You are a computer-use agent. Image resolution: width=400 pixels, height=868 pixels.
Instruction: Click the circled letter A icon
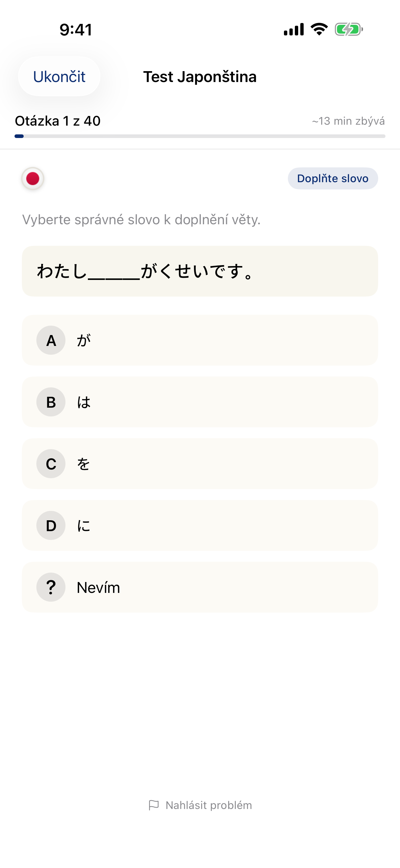point(51,340)
